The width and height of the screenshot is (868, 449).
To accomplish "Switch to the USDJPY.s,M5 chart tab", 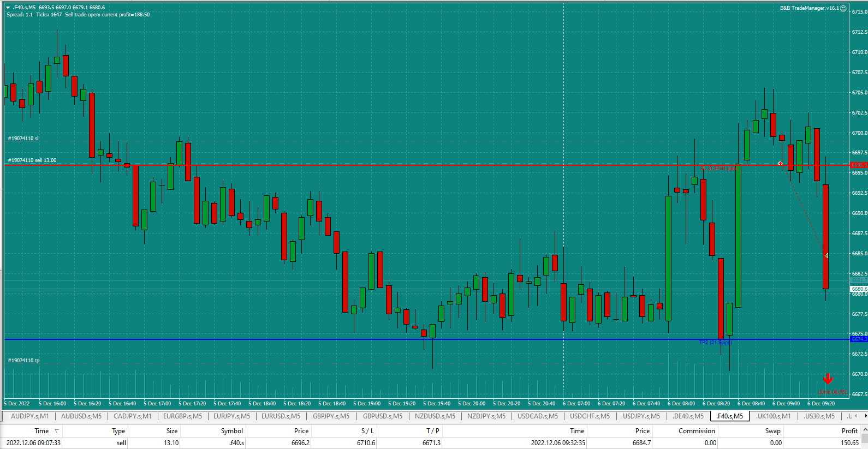I will coord(641,416).
